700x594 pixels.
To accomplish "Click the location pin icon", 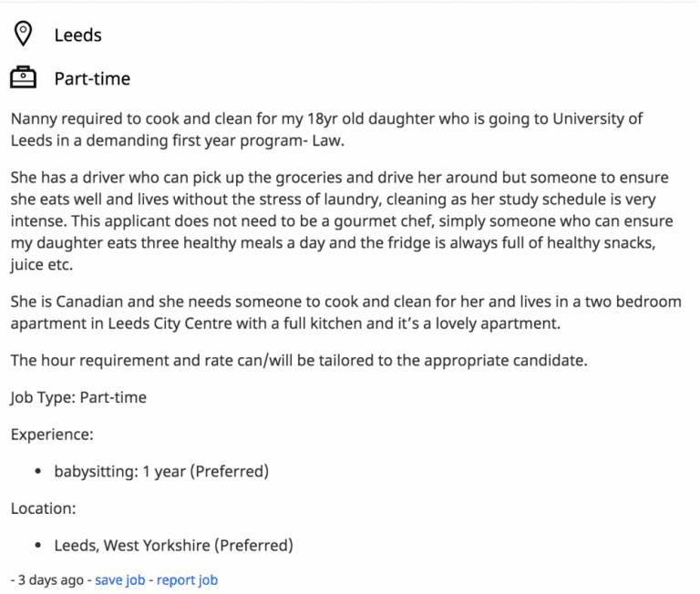I will click(x=23, y=34).
